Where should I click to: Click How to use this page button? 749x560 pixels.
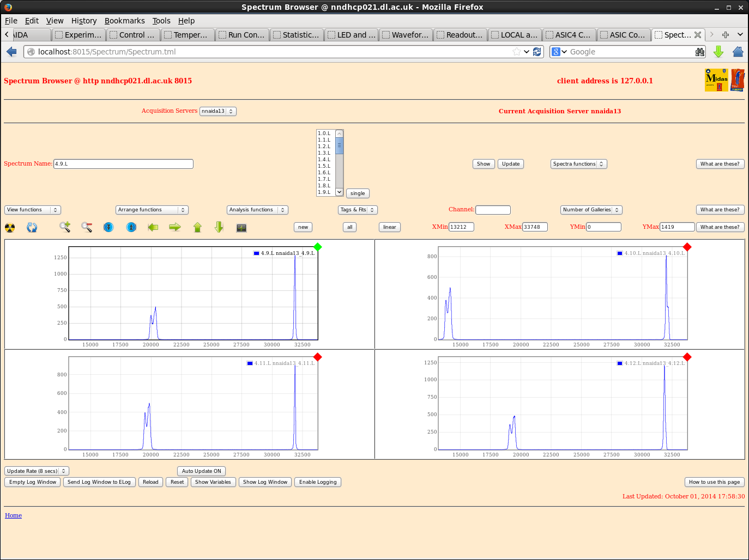(x=715, y=482)
